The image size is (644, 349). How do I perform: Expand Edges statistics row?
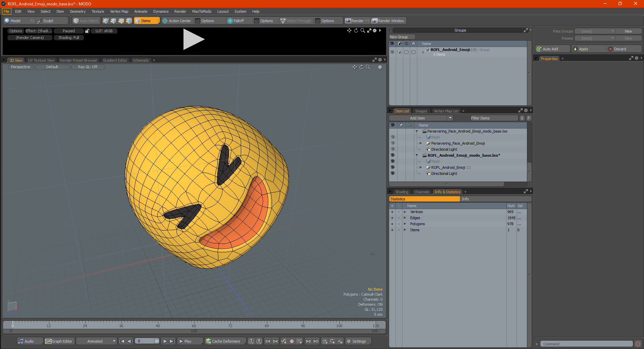click(x=405, y=218)
